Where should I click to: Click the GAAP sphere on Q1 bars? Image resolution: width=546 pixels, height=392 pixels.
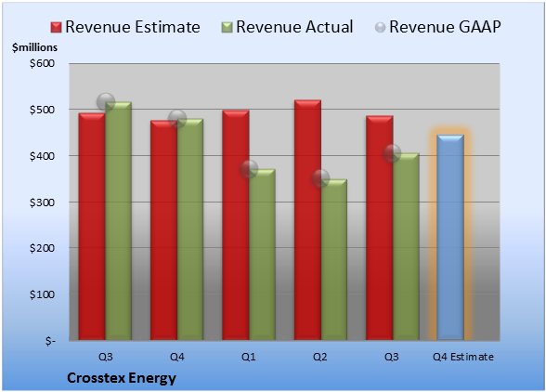249,169
